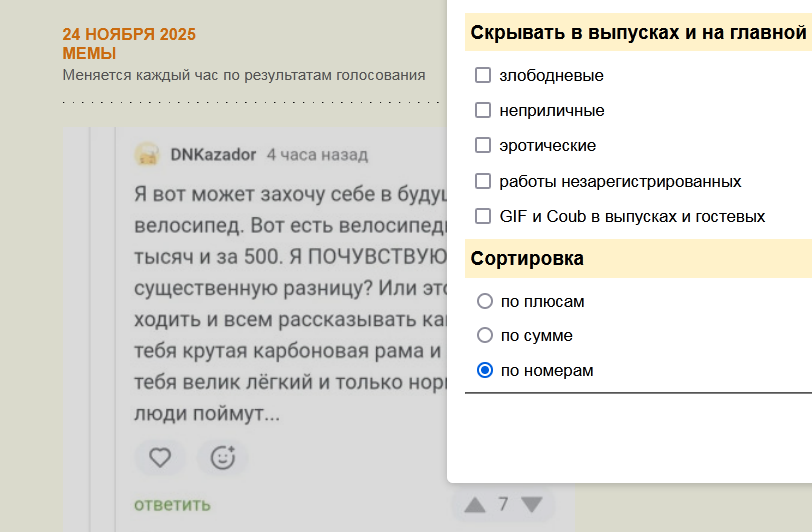Go to the "МЕМЫ" section heading

pos(89,54)
